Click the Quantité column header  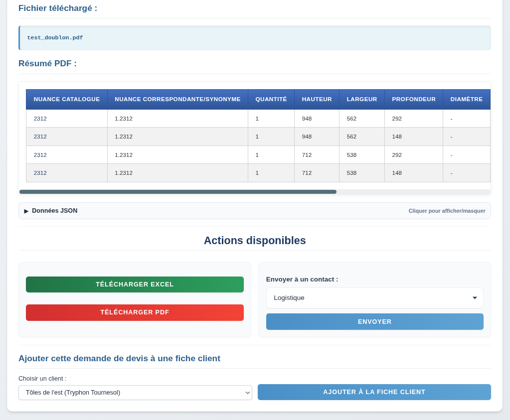click(271, 99)
